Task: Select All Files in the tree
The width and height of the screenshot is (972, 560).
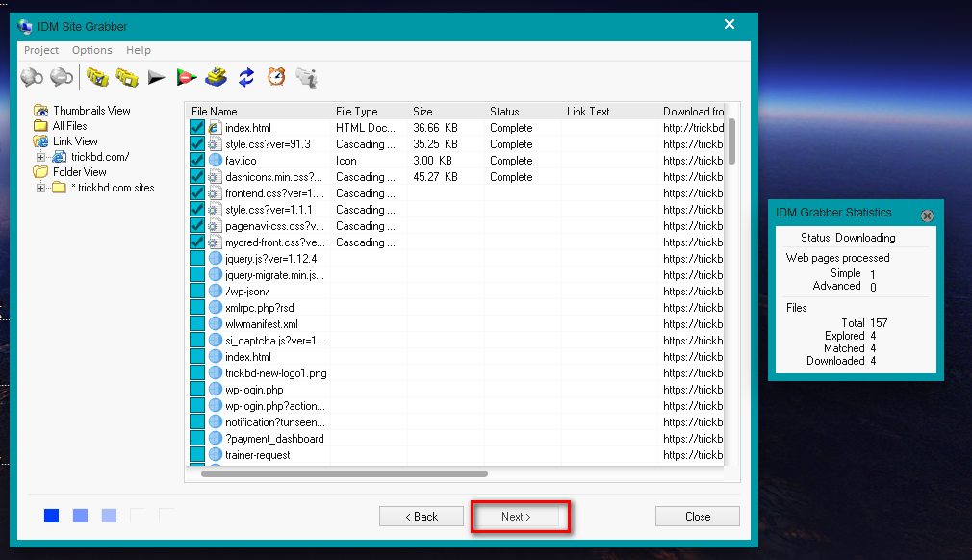Action: (x=69, y=126)
